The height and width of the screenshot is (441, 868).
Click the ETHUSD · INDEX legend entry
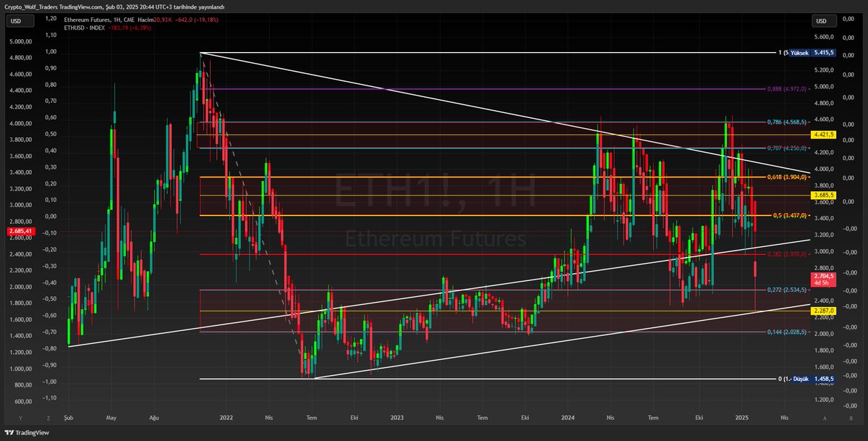(85, 27)
